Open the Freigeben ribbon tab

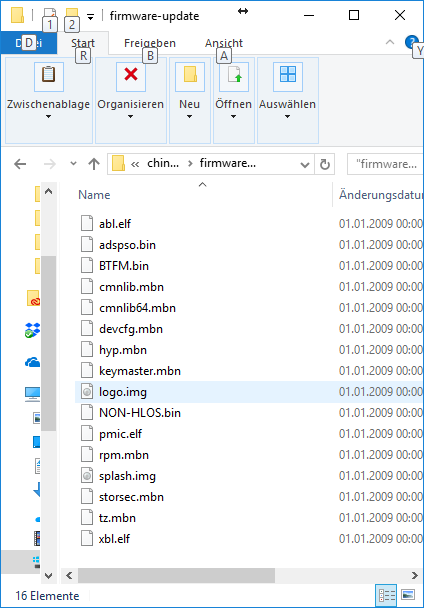(150, 43)
